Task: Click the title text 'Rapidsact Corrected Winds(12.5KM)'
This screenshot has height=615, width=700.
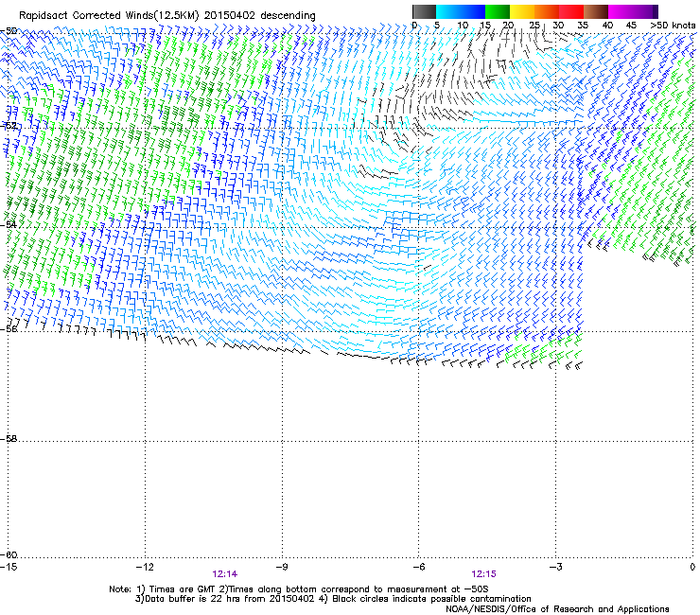Action: coord(109,16)
